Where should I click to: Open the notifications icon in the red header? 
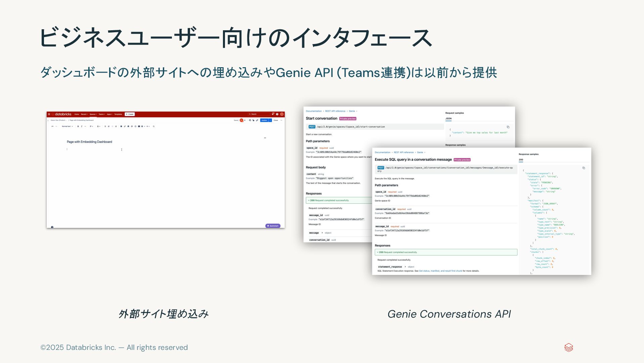coord(273,114)
